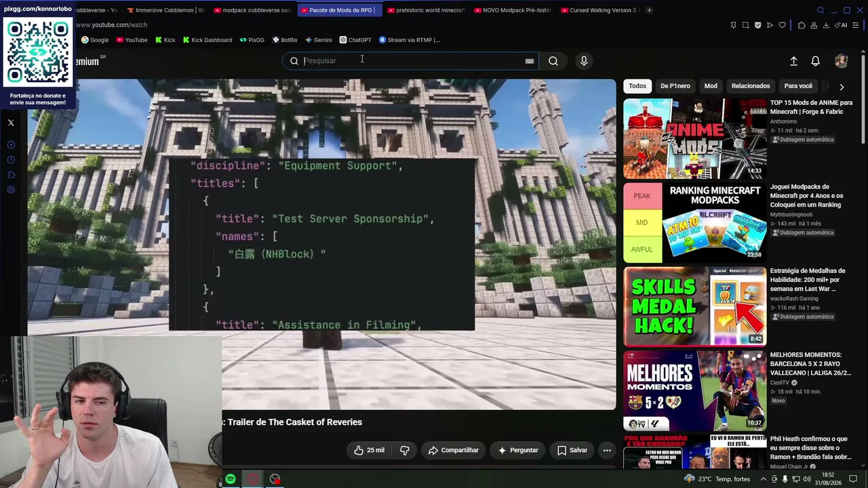
Task: Open the ChatGPT bookmark
Action: 355,40
